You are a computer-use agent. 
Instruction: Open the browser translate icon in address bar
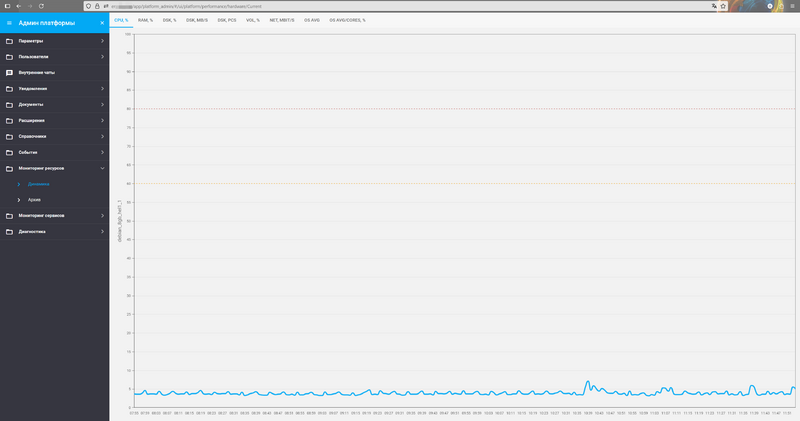(x=712, y=6)
